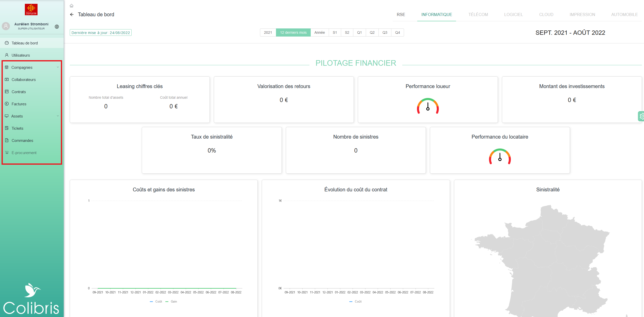The width and height of the screenshot is (644, 317).
Task: Click the back arrow next to Tableau de bord
Action: [x=72, y=14]
